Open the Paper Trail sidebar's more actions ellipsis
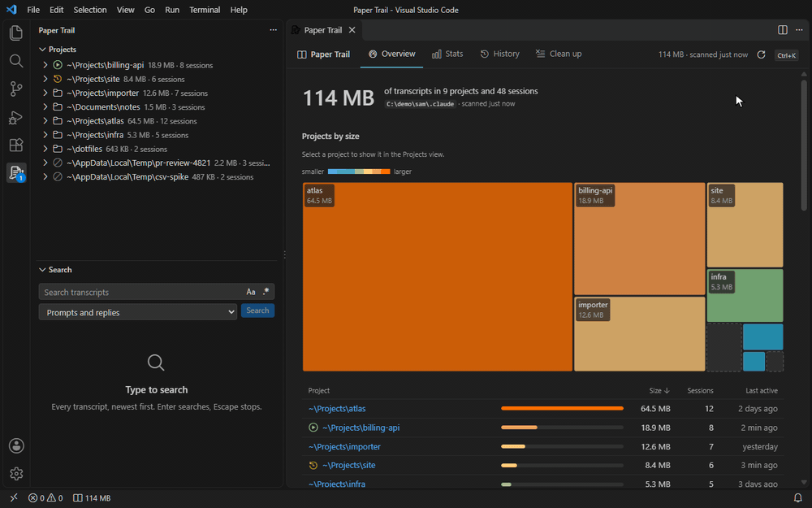 tap(273, 30)
